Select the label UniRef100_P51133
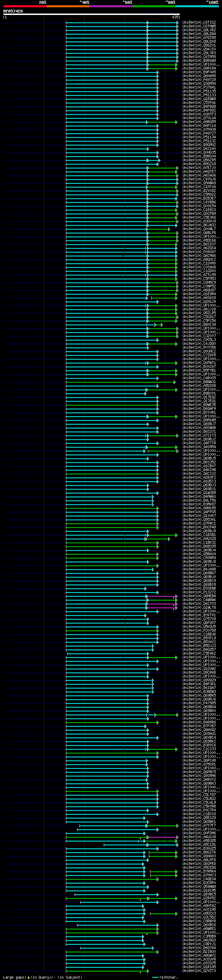This screenshot has height=980, width=222. (x=199, y=95)
